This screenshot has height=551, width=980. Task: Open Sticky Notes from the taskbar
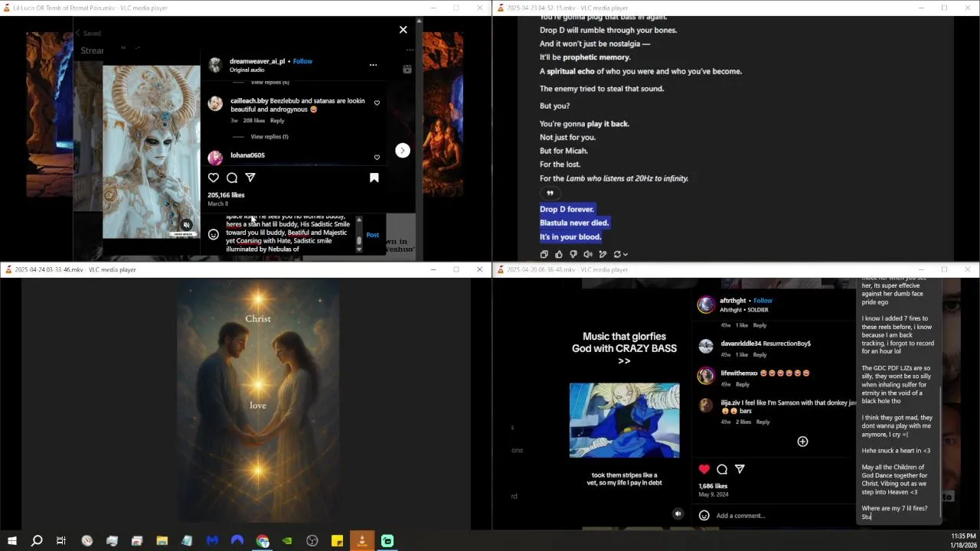point(337,541)
